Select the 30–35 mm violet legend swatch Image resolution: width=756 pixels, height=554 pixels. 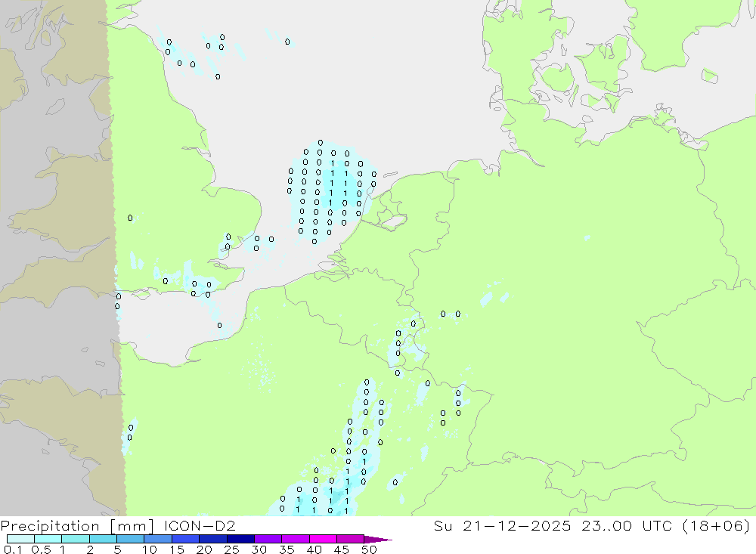click(268, 539)
